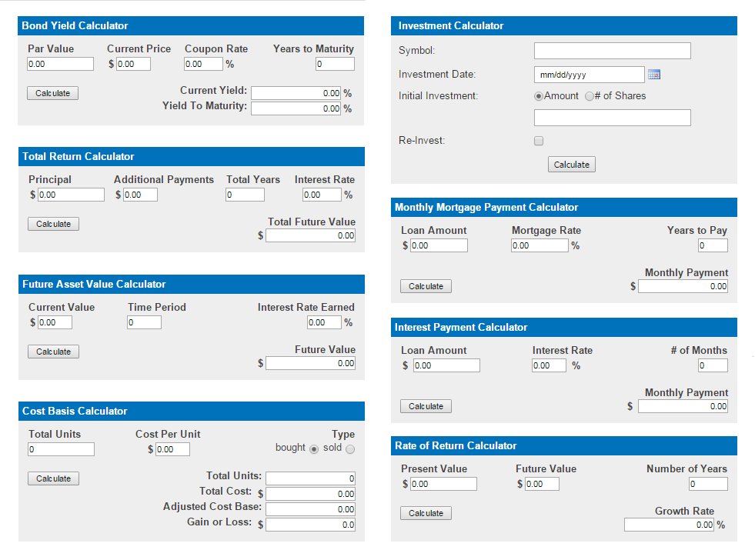Focus the Cost Per Unit field

click(x=172, y=449)
